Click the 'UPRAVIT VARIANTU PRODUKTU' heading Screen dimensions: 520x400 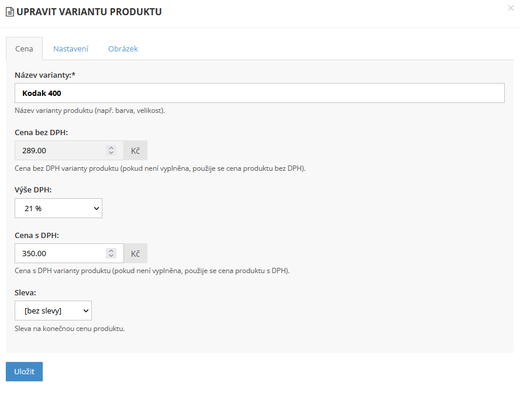(x=89, y=12)
